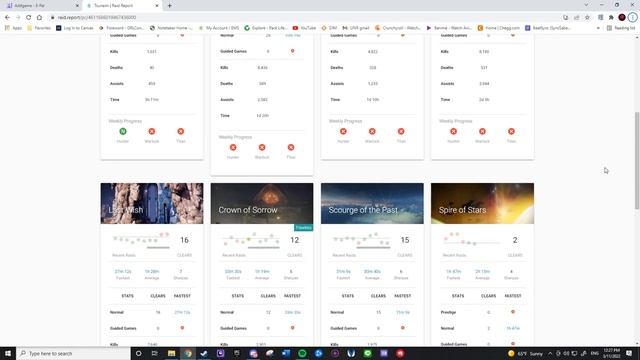Click the green Hunter weekly progress icon
This screenshot has height=360, width=640.
(x=123, y=131)
